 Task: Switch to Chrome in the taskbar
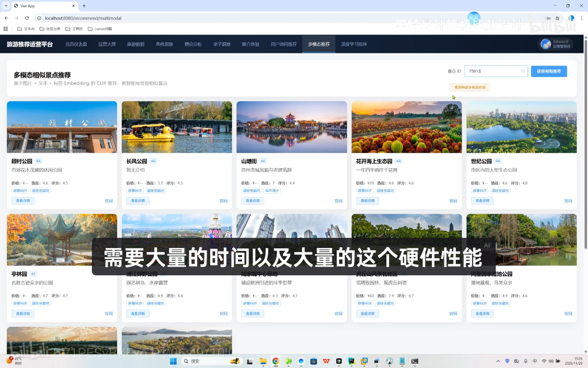[276, 361]
